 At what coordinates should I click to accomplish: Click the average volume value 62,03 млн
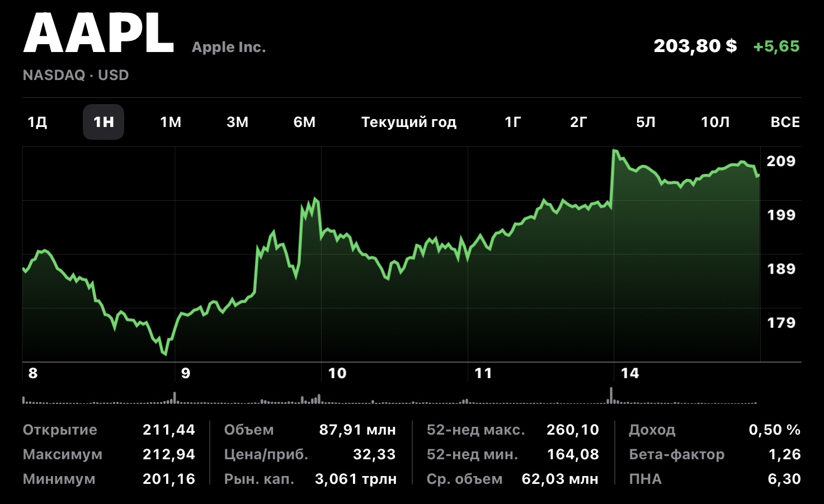click(560, 479)
